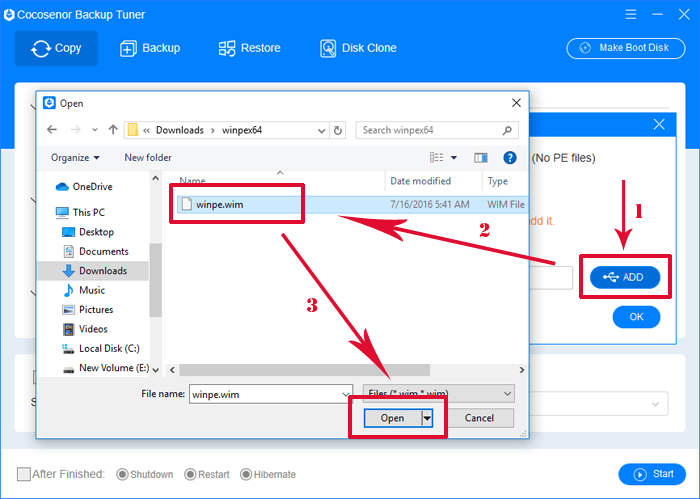700x499 pixels.
Task: Open the view options dropdown arrow
Action: [454, 158]
